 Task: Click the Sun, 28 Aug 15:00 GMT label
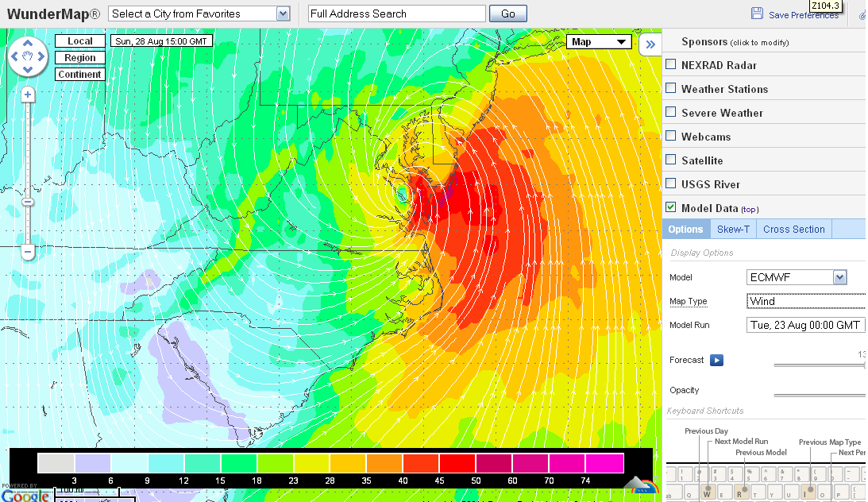161,41
